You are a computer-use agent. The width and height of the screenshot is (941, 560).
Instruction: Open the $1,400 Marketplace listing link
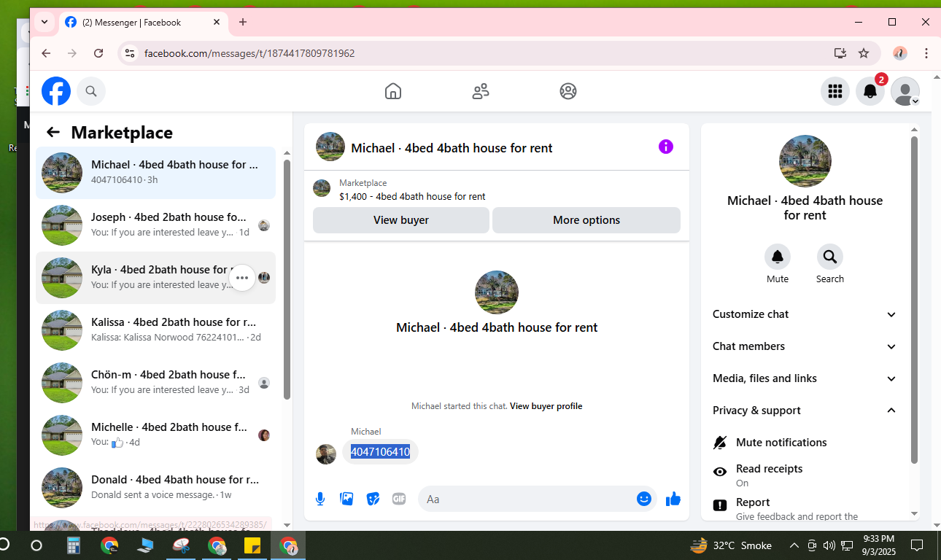pyautogui.click(x=412, y=196)
